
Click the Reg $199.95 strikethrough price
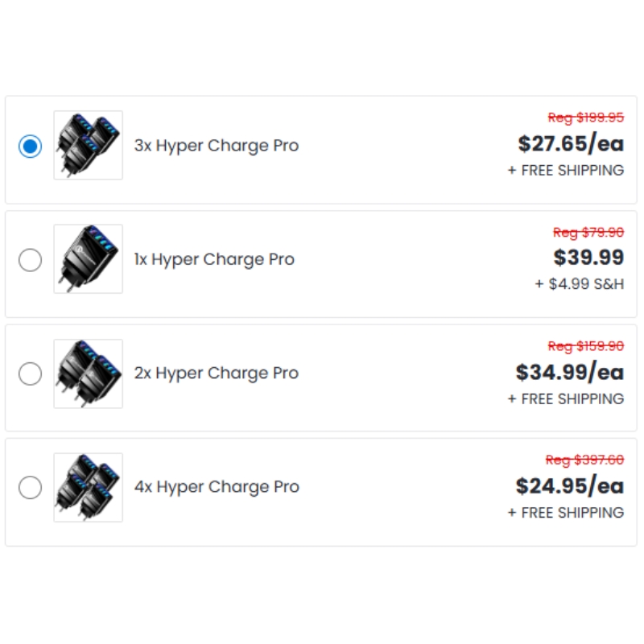586,118
